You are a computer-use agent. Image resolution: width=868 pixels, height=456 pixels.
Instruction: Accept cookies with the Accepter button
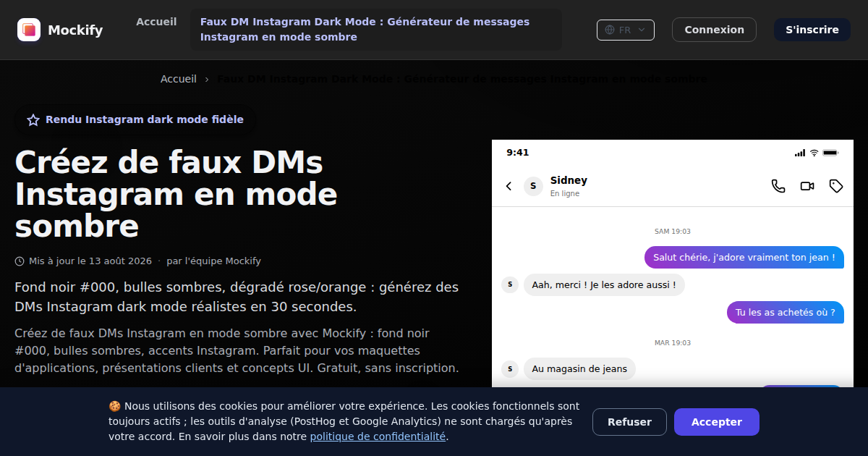click(x=717, y=422)
